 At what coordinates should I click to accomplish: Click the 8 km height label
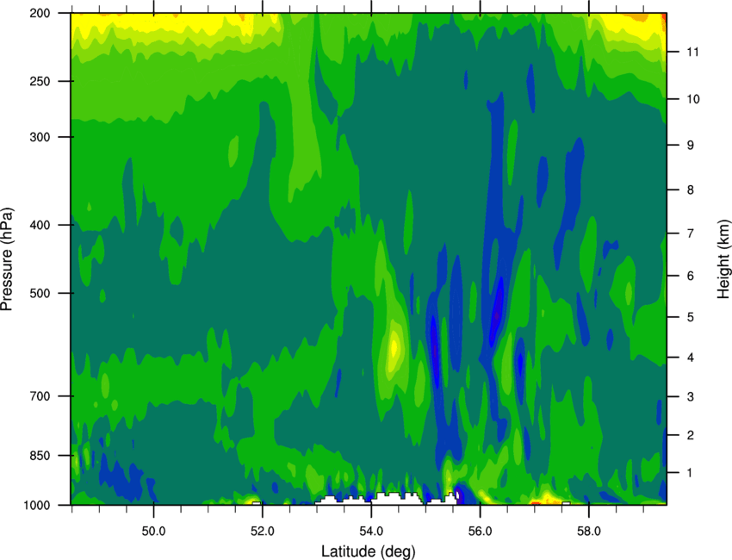tap(691, 190)
